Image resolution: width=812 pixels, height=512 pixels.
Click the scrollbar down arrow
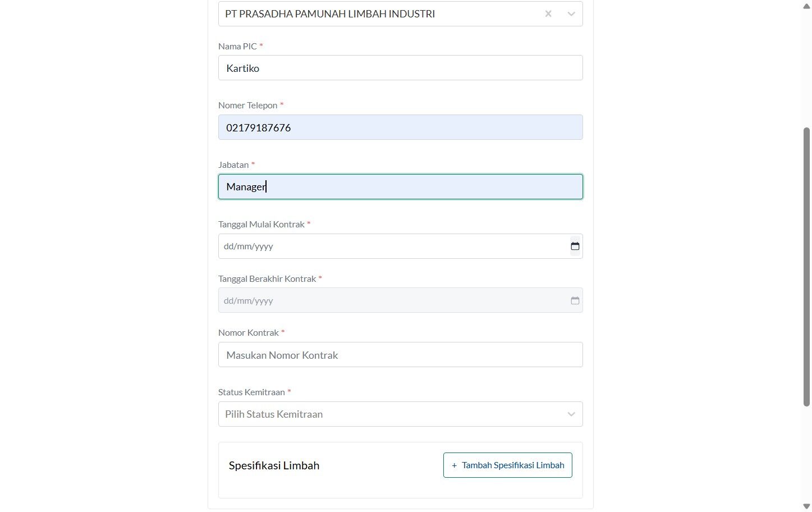pyautogui.click(x=806, y=506)
